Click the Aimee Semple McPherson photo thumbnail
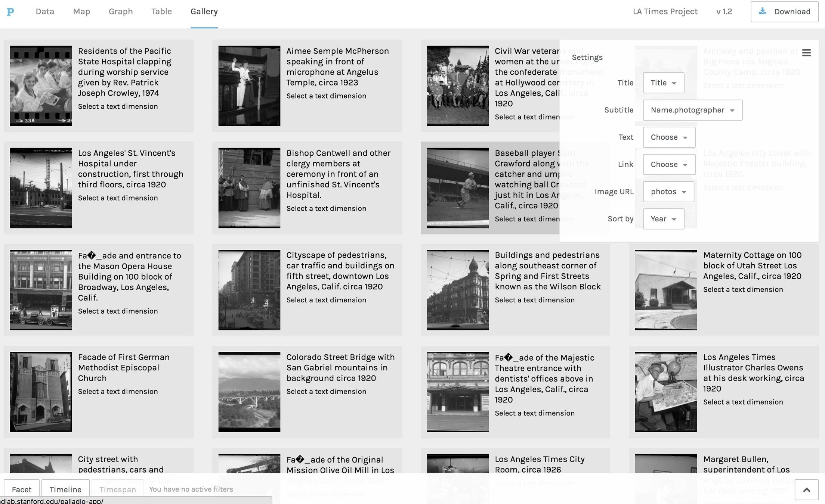The image size is (825, 504). pos(249,86)
